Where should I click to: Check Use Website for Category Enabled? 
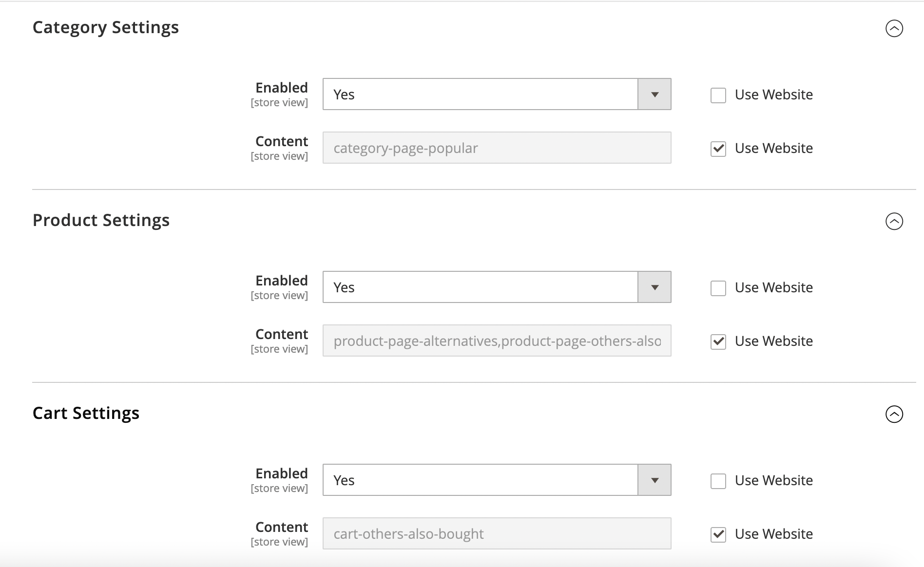718,95
